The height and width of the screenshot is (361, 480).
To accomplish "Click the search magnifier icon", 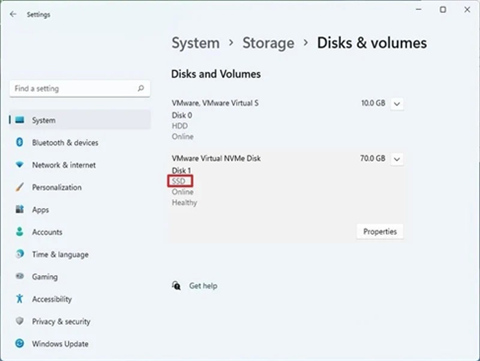I will coord(141,88).
